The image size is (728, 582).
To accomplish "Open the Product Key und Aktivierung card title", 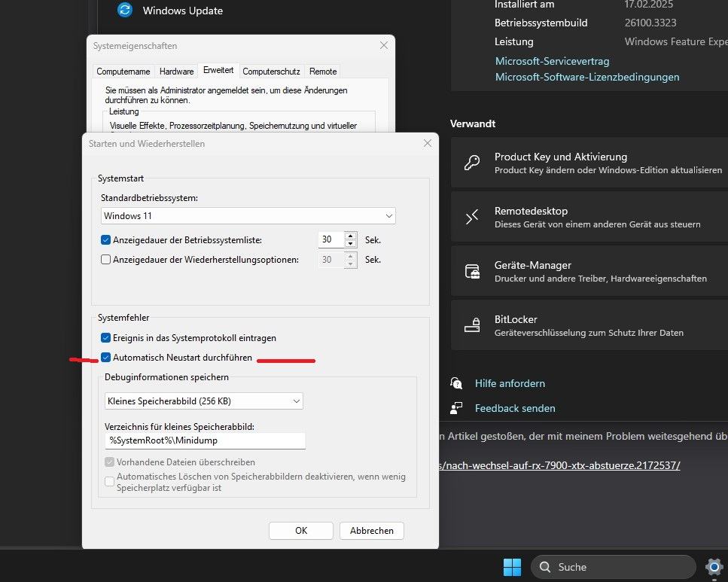I will click(x=560, y=157).
